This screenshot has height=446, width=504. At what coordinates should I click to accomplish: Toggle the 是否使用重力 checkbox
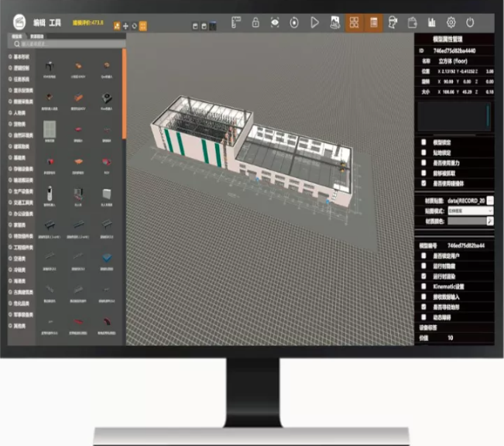(423, 162)
